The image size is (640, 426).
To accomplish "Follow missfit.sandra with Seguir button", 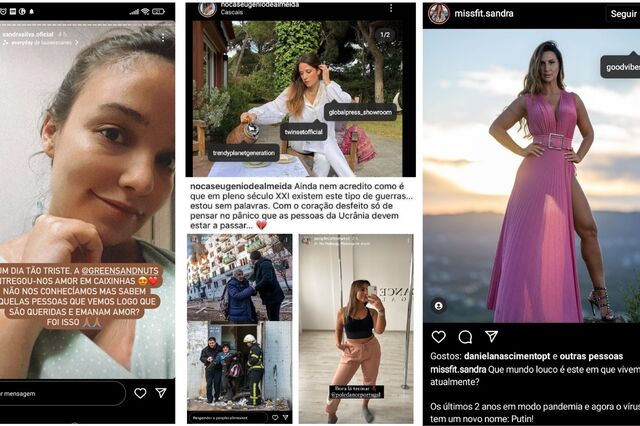I will [x=622, y=14].
